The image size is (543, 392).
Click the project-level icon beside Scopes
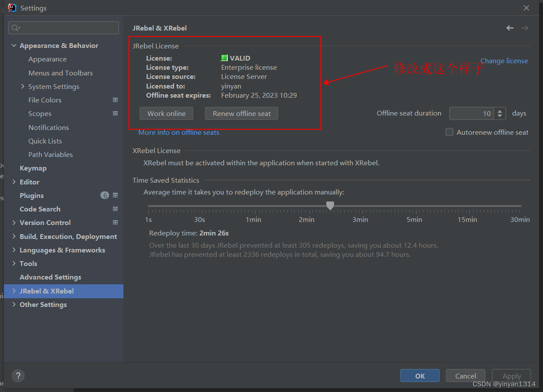pyautogui.click(x=115, y=113)
